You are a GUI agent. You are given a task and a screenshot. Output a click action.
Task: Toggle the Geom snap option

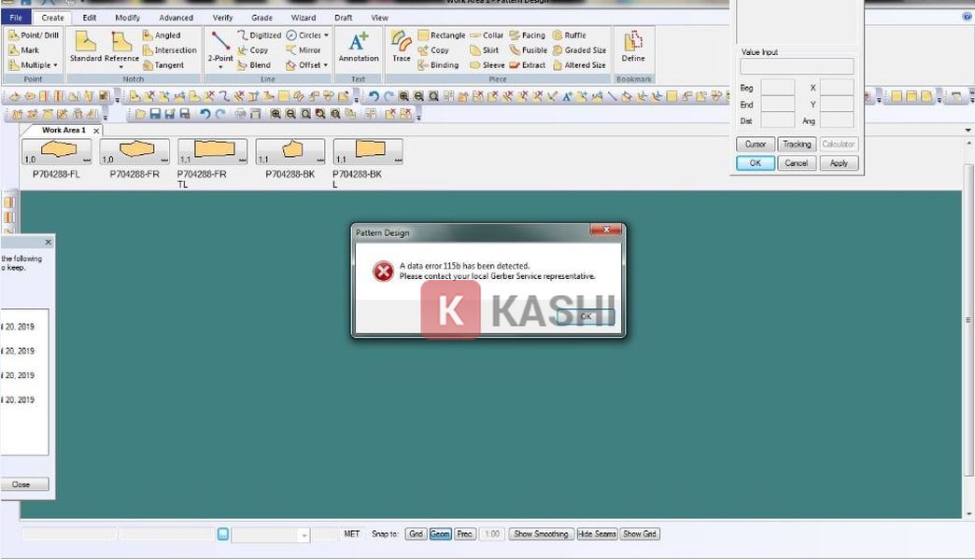[x=440, y=534]
